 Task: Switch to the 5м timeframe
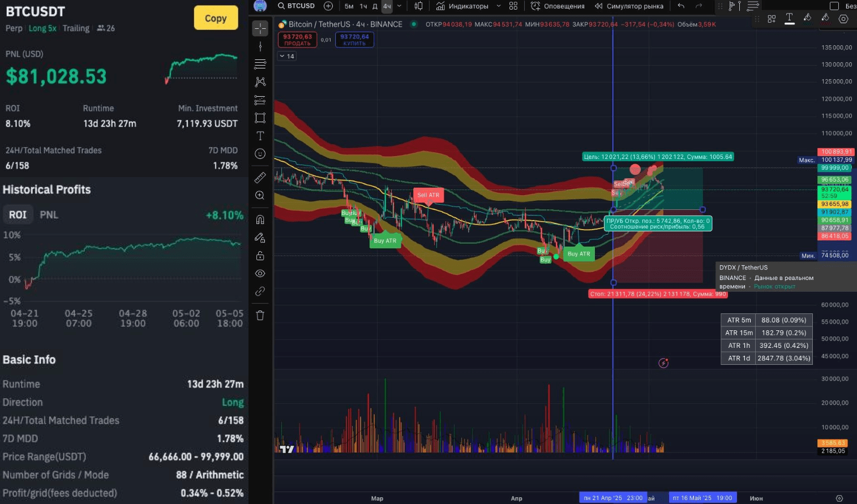click(x=349, y=6)
